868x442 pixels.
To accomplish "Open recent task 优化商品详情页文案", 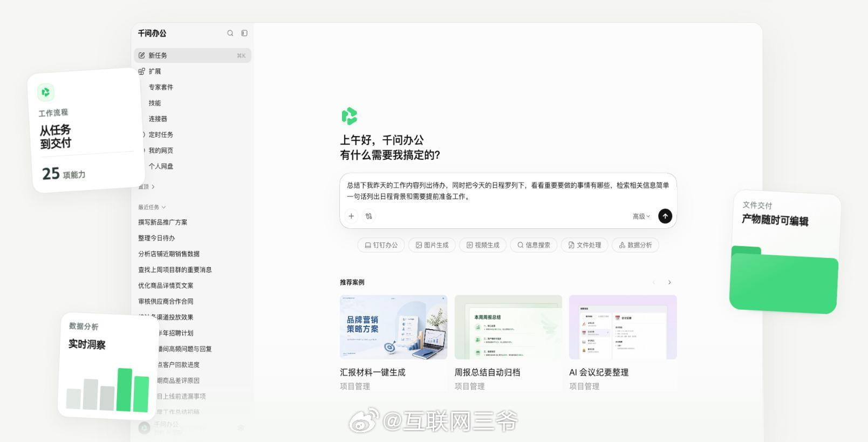I will click(166, 285).
